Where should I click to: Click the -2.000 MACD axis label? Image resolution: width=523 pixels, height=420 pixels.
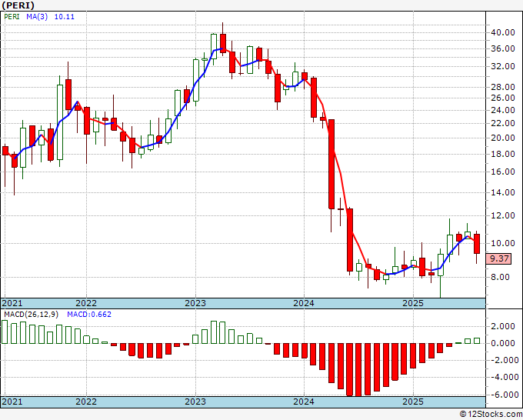pos(504,360)
